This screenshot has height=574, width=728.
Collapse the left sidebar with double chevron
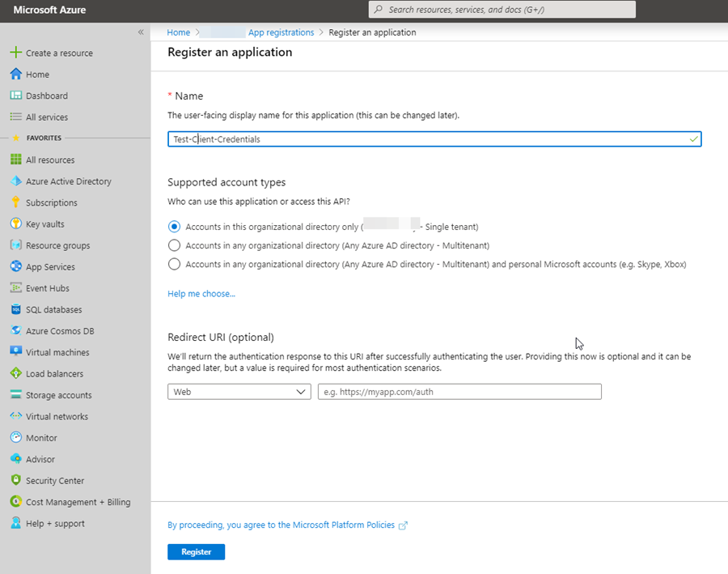tap(141, 32)
